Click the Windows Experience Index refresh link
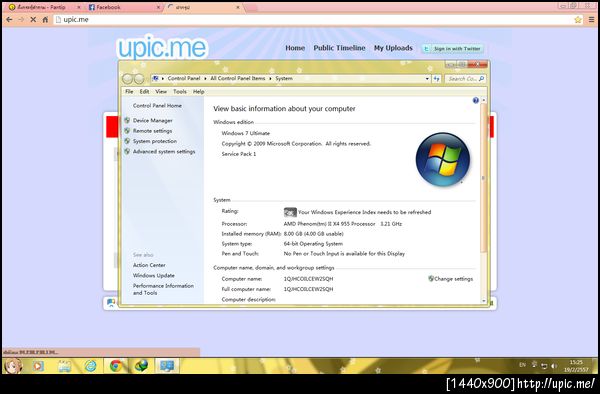 pos(365,212)
